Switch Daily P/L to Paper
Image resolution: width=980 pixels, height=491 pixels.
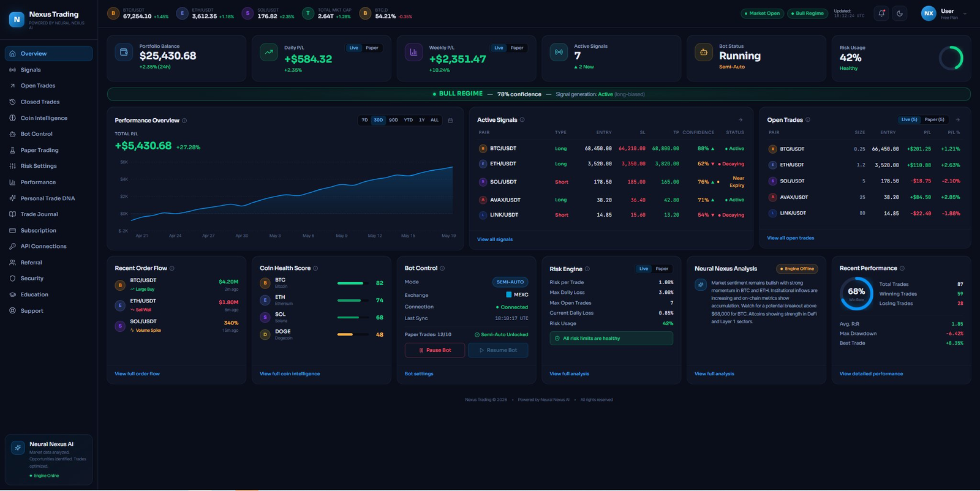pos(372,48)
